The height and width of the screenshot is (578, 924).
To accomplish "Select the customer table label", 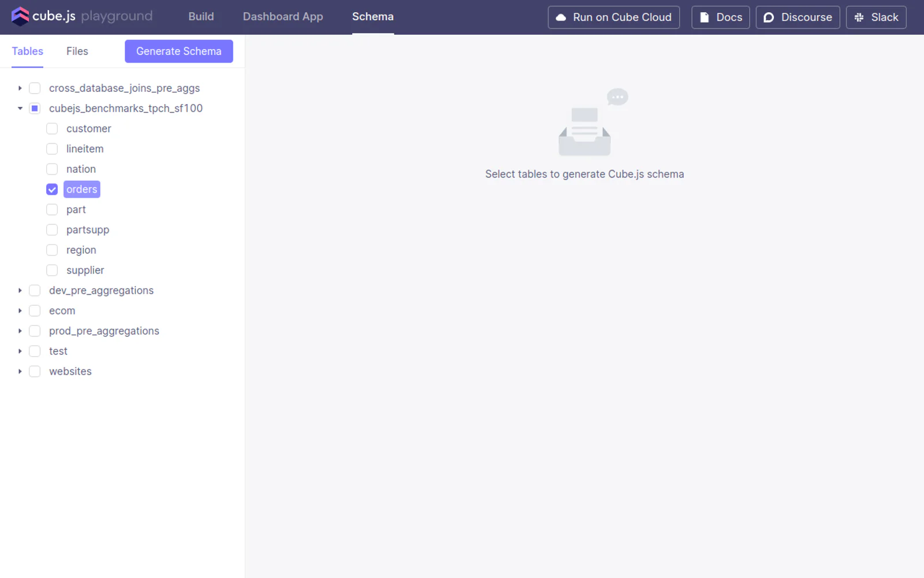I will [88, 128].
